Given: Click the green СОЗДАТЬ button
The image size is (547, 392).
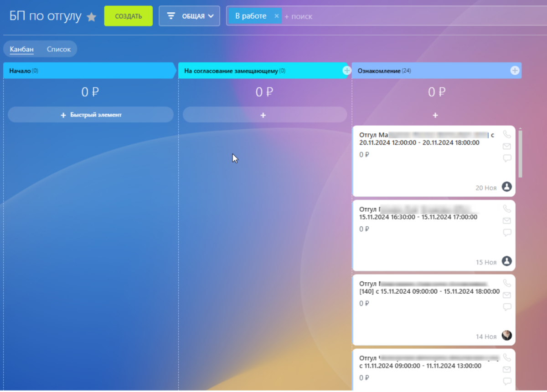Looking at the screenshot, I should (128, 16).
